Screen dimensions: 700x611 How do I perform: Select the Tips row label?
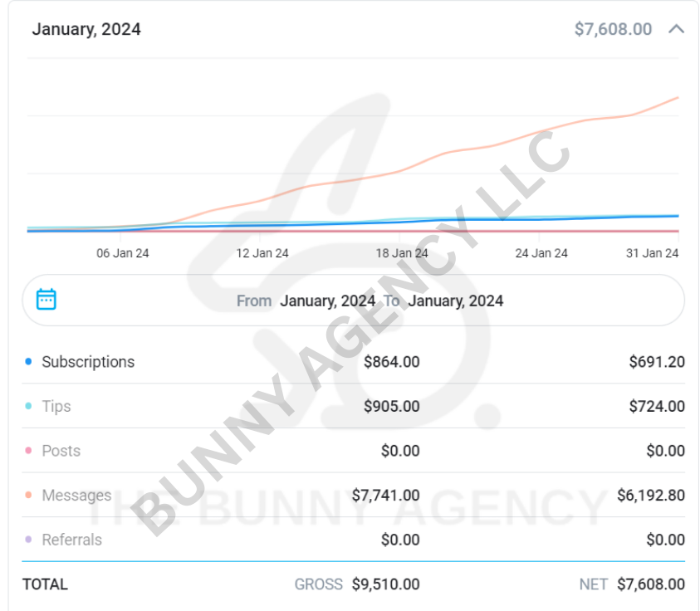56,406
